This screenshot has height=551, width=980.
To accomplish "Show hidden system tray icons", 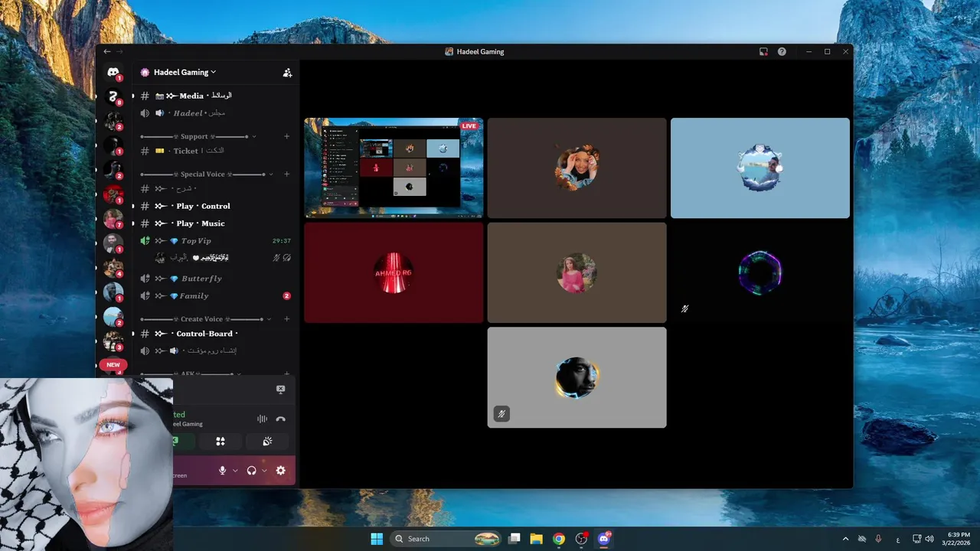I will point(845,539).
